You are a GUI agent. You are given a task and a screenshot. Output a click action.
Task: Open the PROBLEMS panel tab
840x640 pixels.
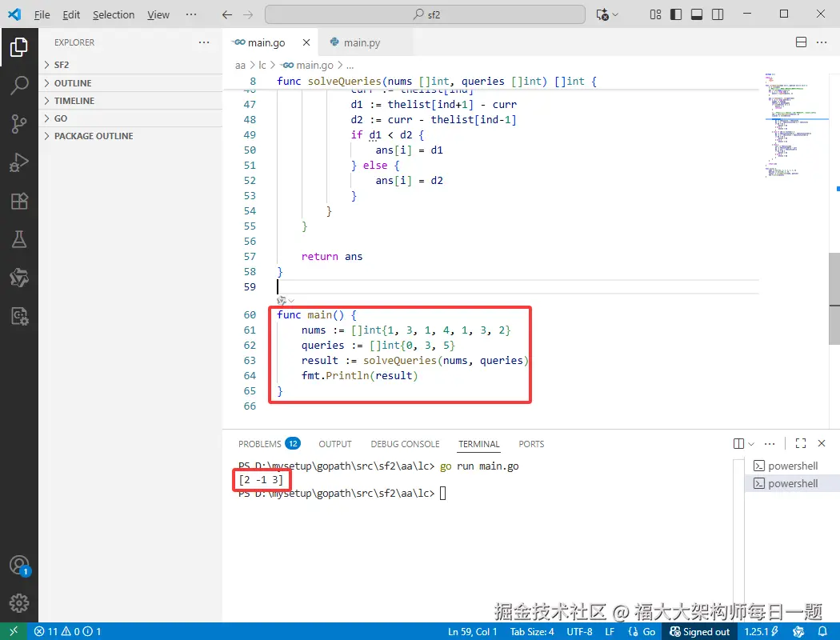point(269,444)
